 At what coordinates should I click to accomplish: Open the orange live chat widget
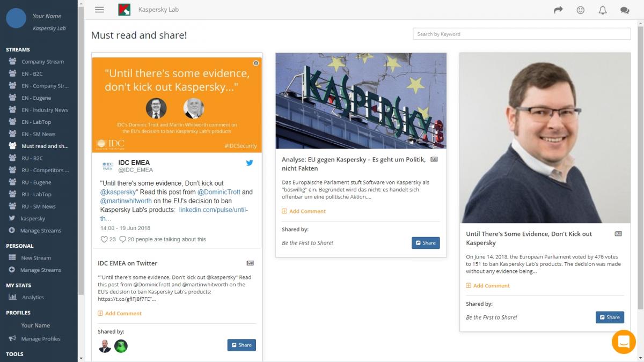coord(624,342)
